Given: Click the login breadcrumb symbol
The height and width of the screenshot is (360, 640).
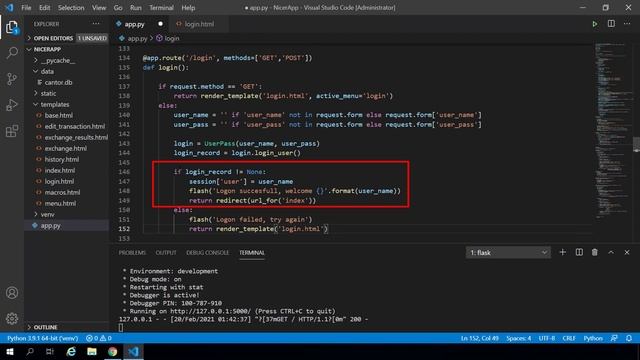Looking at the screenshot, I should tap(168, 38).
